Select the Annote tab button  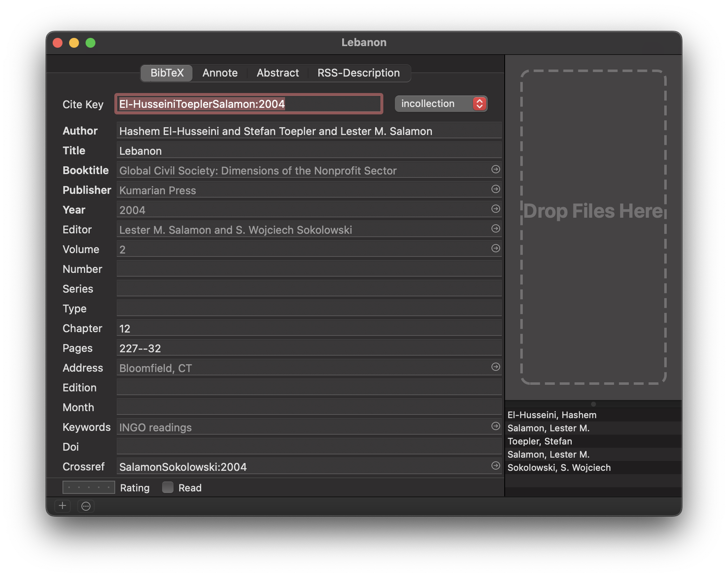[x=220, y=73]
